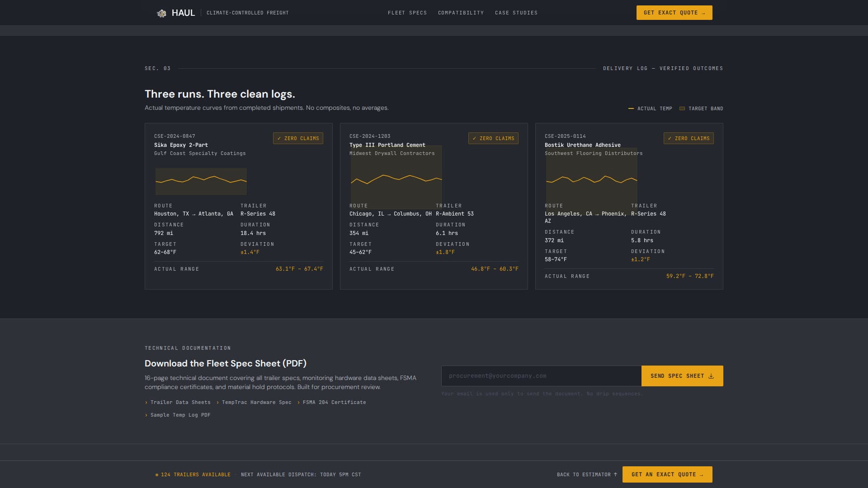Screen dimensions: 868x488
Task: Click the chevron before TempTrac Hardware Spec
Action: [x=217, y=403]
